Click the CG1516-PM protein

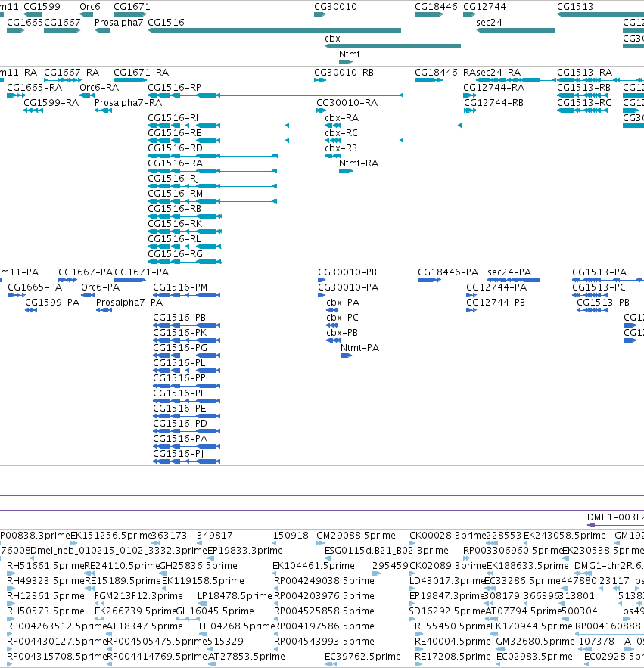(187, 295)
